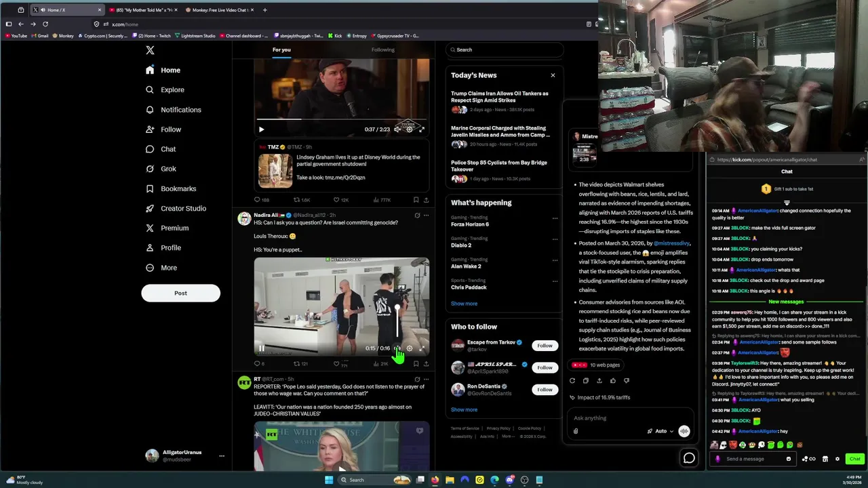Like the Nadira Ali post

(336, 364)
